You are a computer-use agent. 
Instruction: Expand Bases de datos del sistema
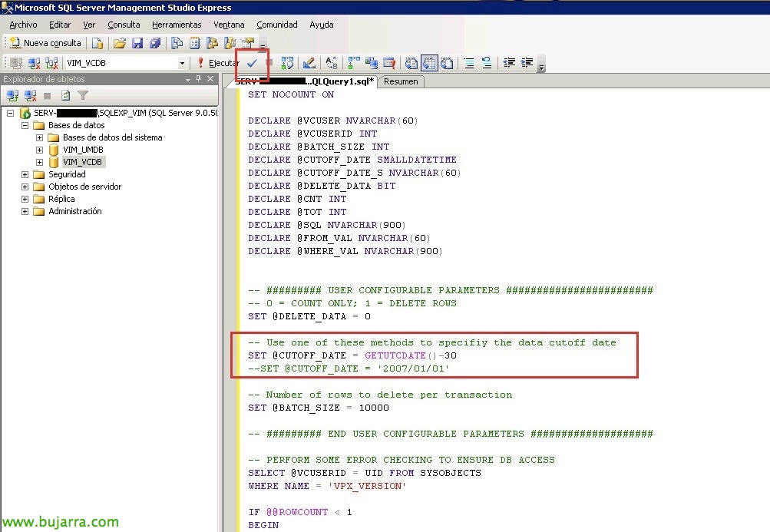point(40,137)
